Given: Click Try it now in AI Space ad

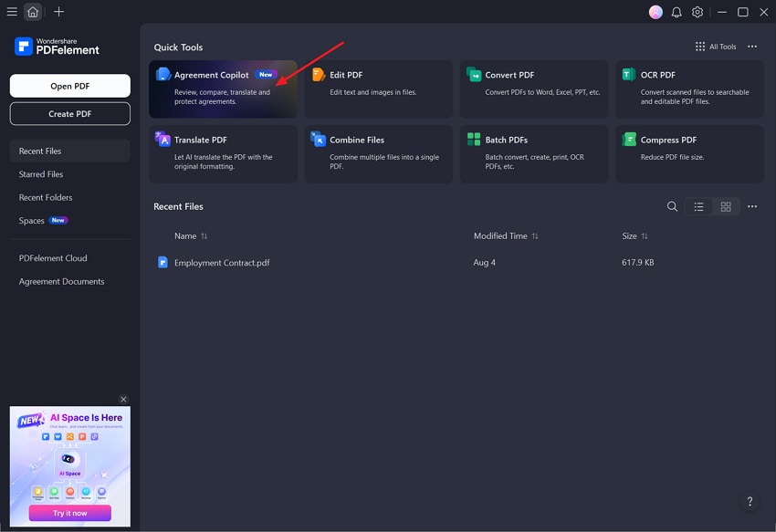Looking at the screenshot, I should click(x=69, y=513).
